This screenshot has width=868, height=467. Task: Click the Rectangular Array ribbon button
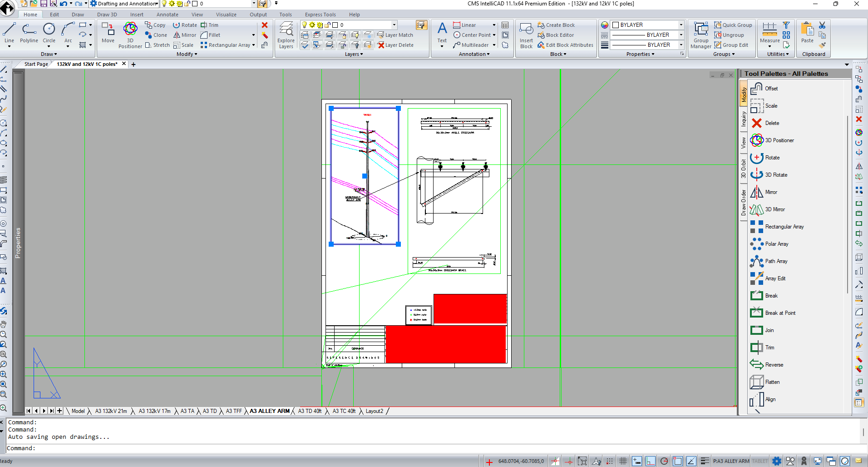click(x=225, y=45)
